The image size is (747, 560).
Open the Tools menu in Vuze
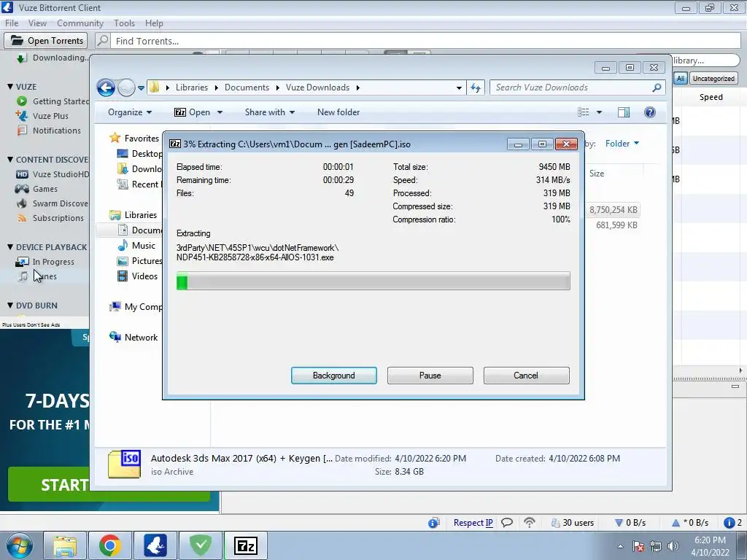(124, 23)
